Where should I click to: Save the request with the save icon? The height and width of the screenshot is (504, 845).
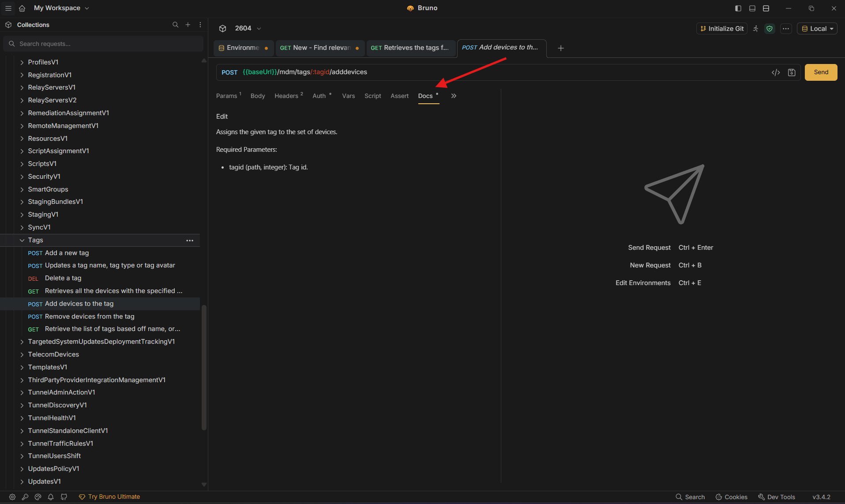coord(792,72)
